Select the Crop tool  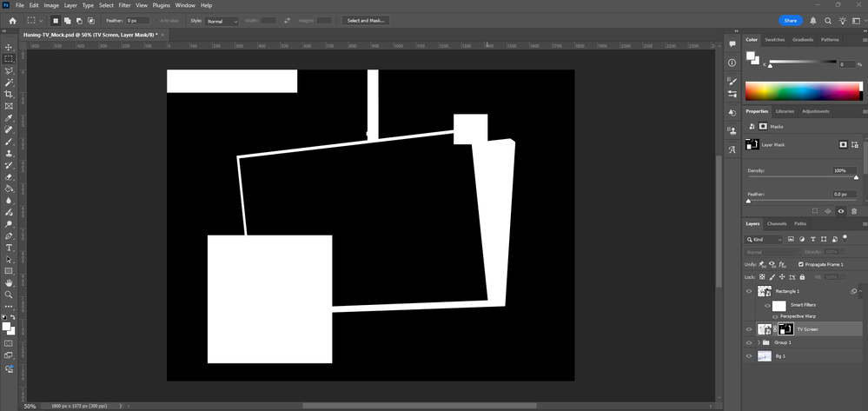pyautogui.click(x=9, y=94)
